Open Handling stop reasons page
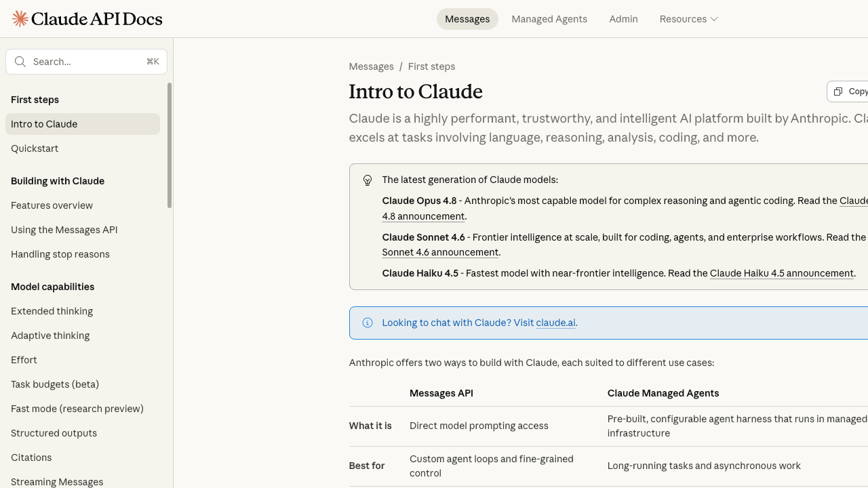 pyautogui.click(x=83, y=254)
